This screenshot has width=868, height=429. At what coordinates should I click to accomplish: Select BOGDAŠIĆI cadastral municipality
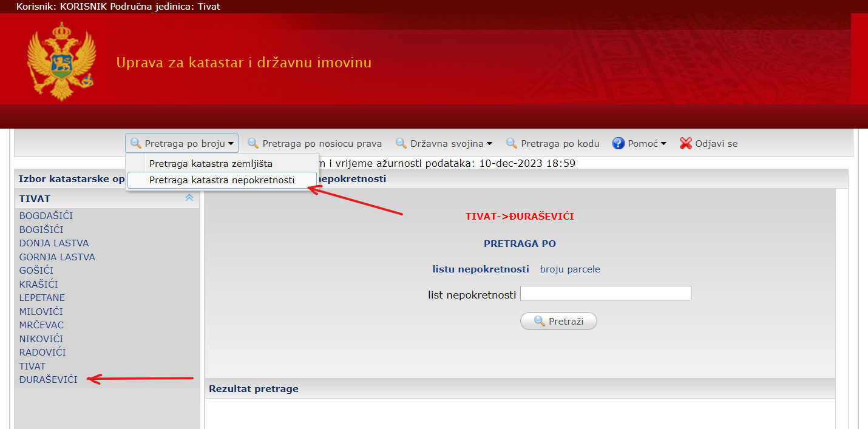pyautogui.click(x=46, y=216)
